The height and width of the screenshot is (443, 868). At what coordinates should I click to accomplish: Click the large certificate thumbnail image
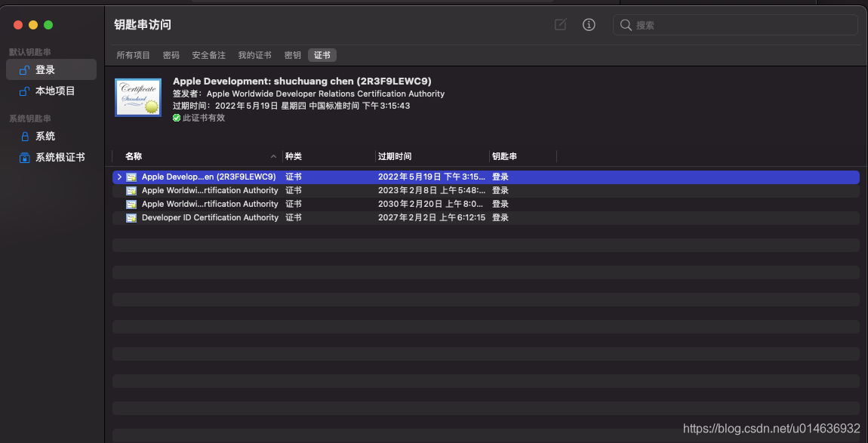tap(138, 97)
